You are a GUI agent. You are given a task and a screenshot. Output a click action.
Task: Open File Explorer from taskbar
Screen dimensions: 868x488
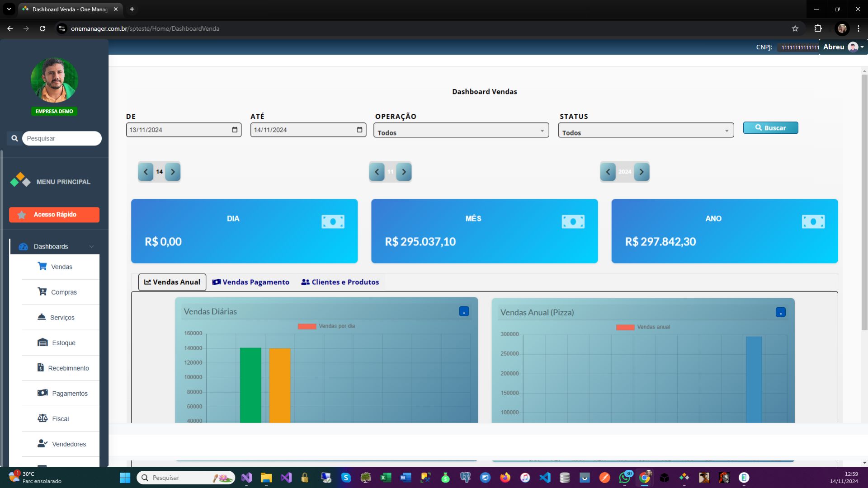click(x=266, y=478)
